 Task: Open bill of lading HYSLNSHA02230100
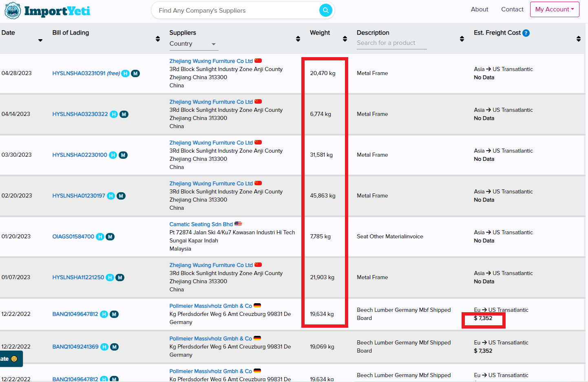80,155
